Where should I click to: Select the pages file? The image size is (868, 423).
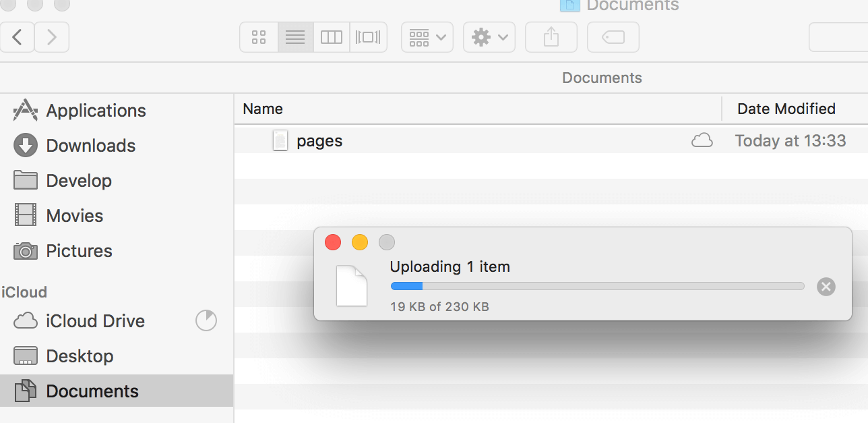(x=319, y=141)
